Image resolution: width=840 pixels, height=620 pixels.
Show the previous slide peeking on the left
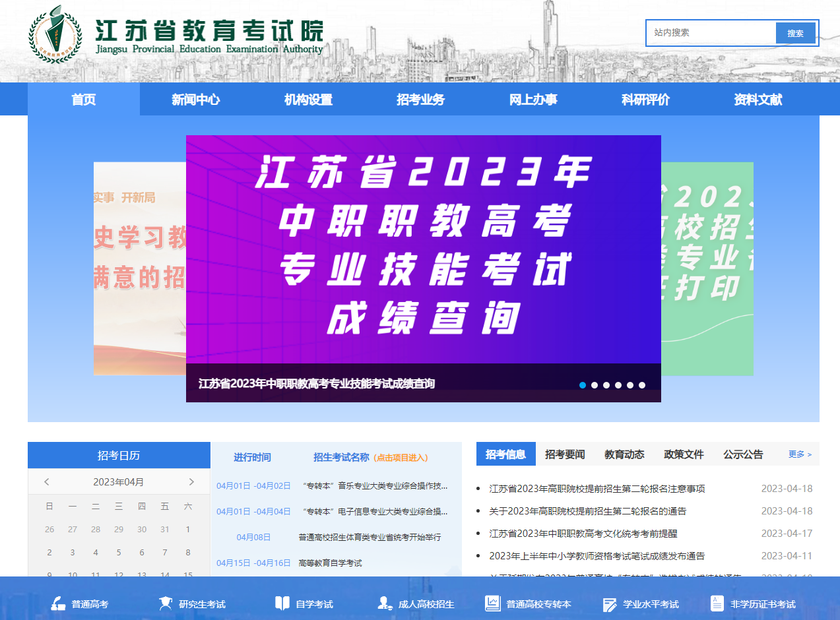pos(140,268)
